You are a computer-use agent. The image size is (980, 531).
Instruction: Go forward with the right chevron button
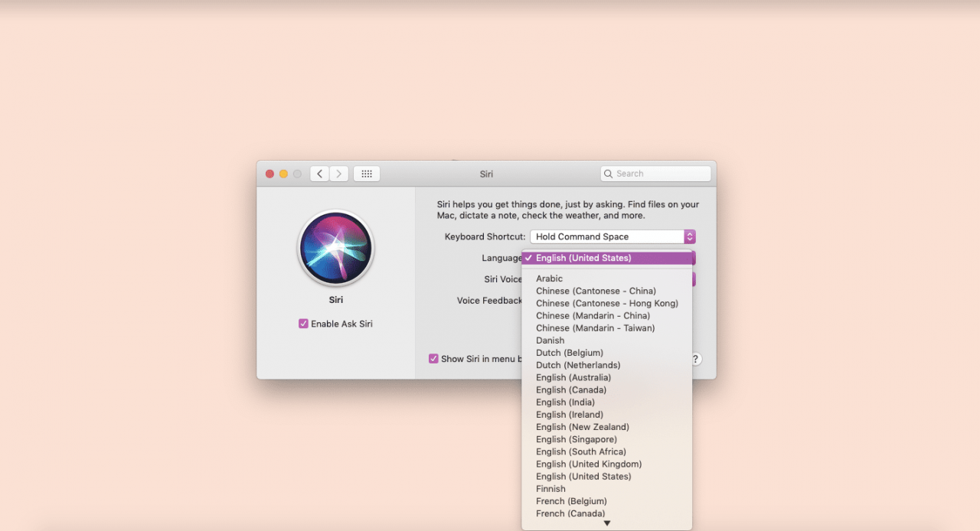pos(339,174)
